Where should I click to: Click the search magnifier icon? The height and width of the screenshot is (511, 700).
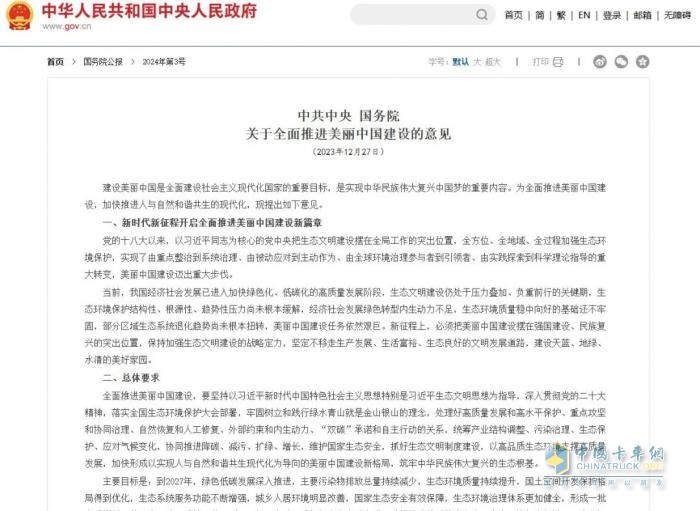click(482, 16)
